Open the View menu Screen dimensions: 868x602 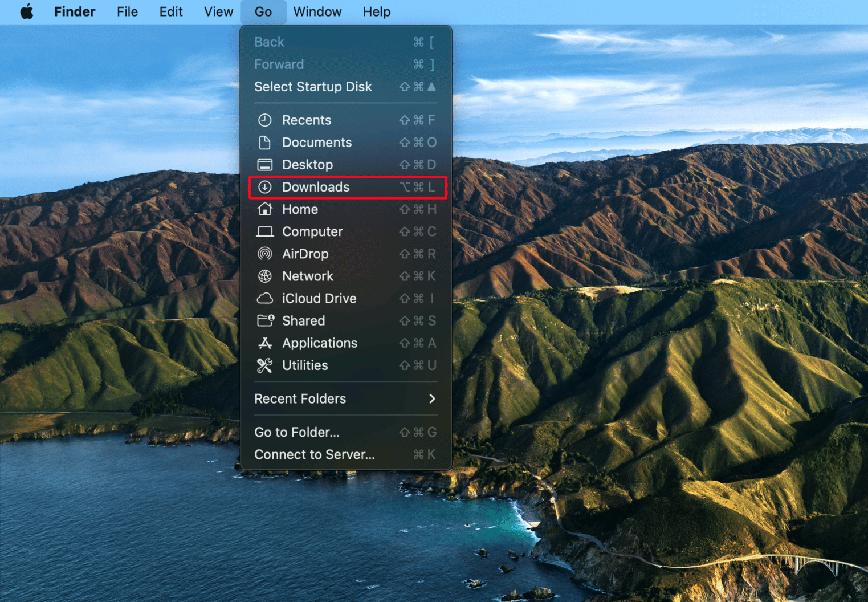tap(219, 11)
